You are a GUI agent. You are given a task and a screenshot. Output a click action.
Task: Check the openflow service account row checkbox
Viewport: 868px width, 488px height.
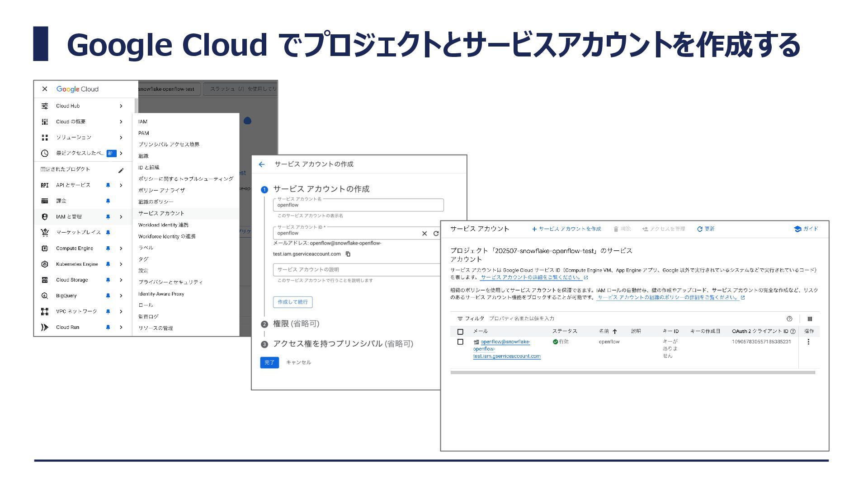click(460, 342)
